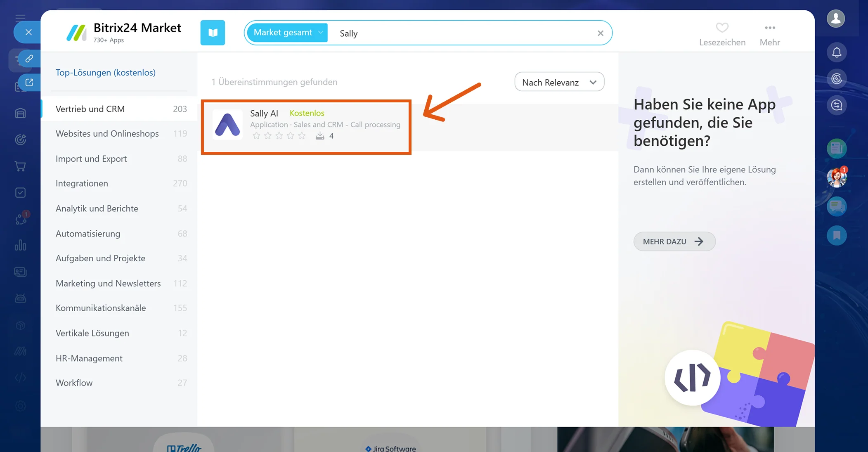The height and width of the screenshot is (452, 868).
Task: Click the MEHR DAZU button
Action: [674, 241]
